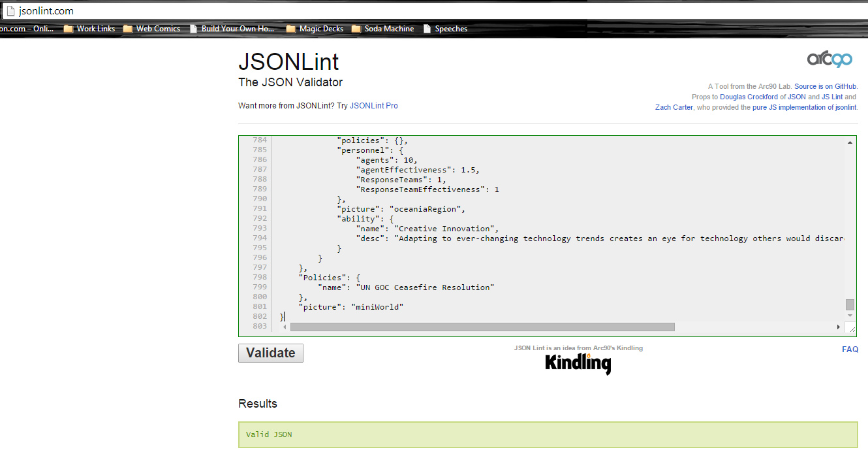
Task: Click the UN GOC Ceasefire Resolution line
Action: pyautogui.click(x=406, y=287)
